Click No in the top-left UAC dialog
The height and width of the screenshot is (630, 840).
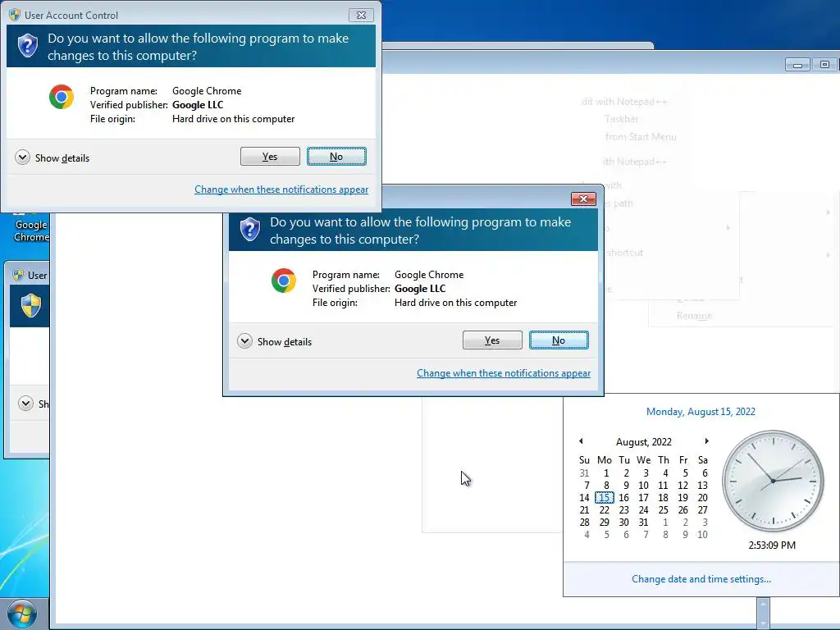point(336,157)
